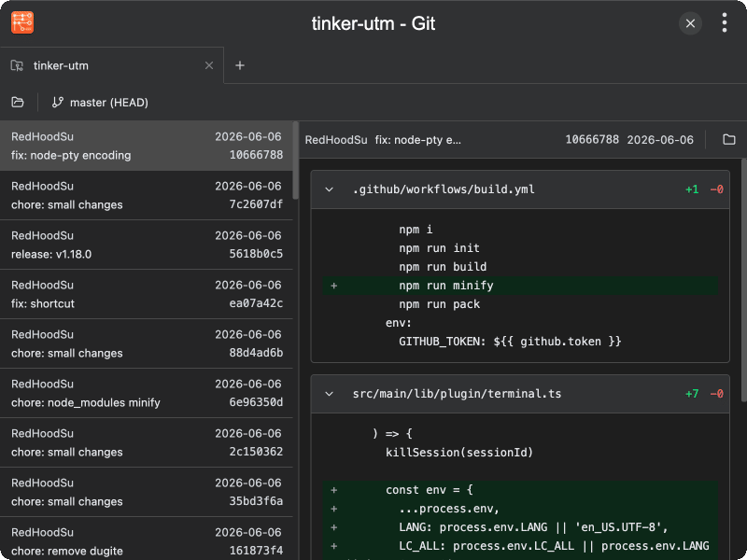Select commit 2c150362 chore: small changes

147,442
